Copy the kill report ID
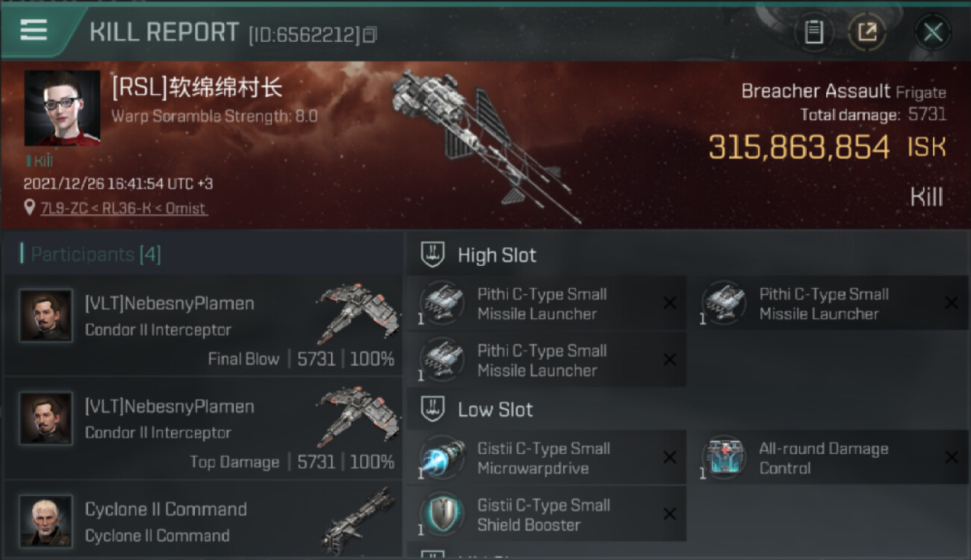 tap(370, 34)
